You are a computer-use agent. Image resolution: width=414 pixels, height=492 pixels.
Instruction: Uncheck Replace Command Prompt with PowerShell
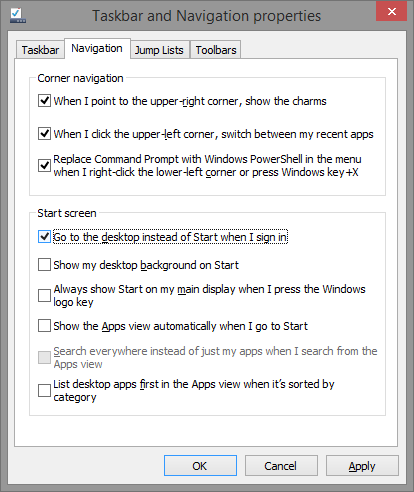click(44, 165)
